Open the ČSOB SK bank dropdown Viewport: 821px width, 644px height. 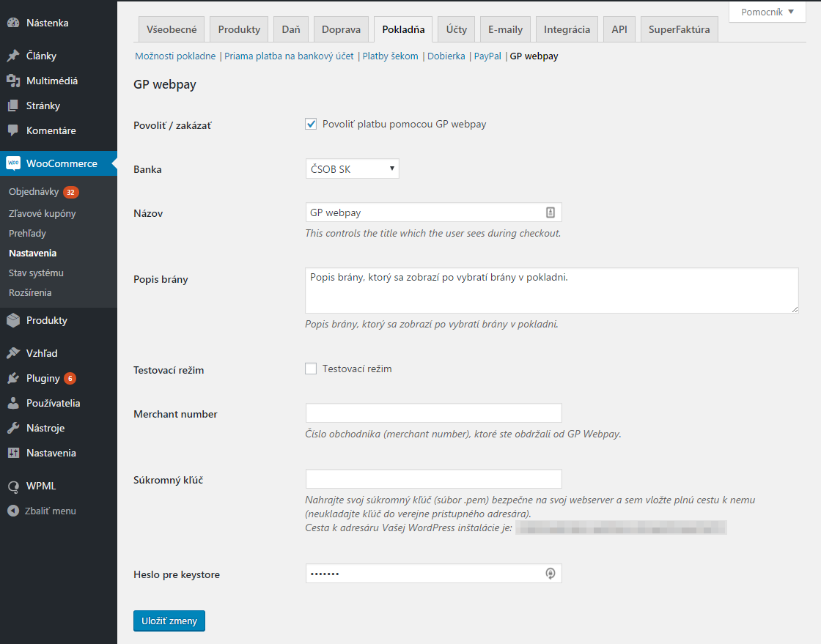click(352, 169)
